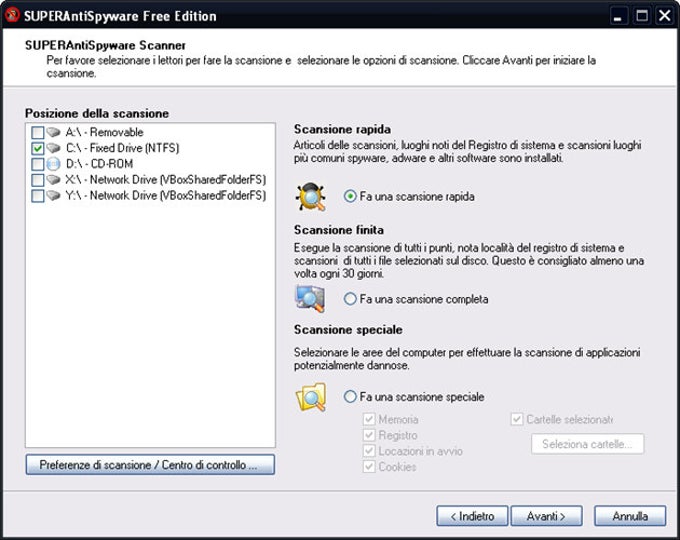The height and width of the screenshot is (540, 680).
Task: Click the Seleziona cartelle button
Action: (x=588, y=444)
